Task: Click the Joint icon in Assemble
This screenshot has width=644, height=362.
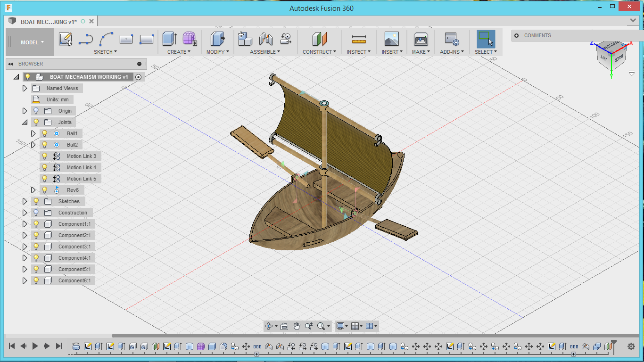Action: (x=266, y=39)
